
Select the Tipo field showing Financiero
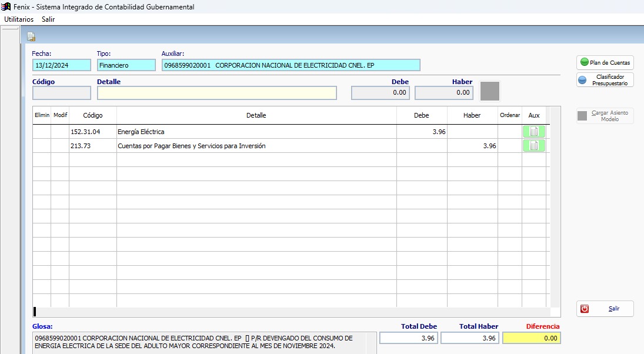click(x=126, y=65)
